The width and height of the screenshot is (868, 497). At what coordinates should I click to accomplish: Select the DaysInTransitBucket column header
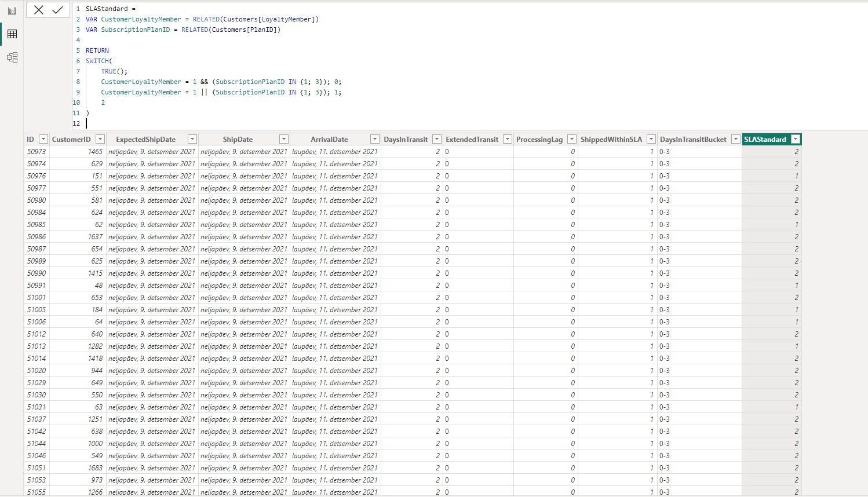tap(692, 140)
